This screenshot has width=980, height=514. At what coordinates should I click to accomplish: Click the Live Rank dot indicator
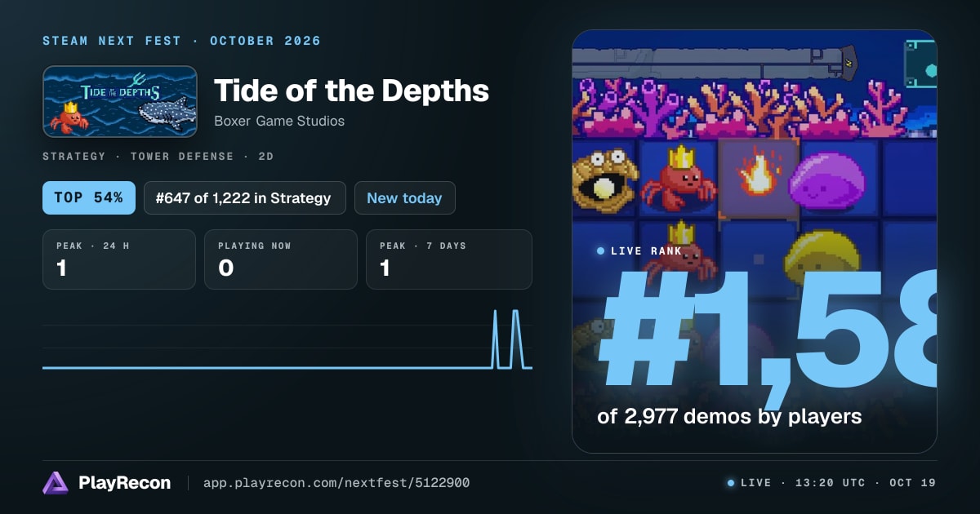point(601,250)
